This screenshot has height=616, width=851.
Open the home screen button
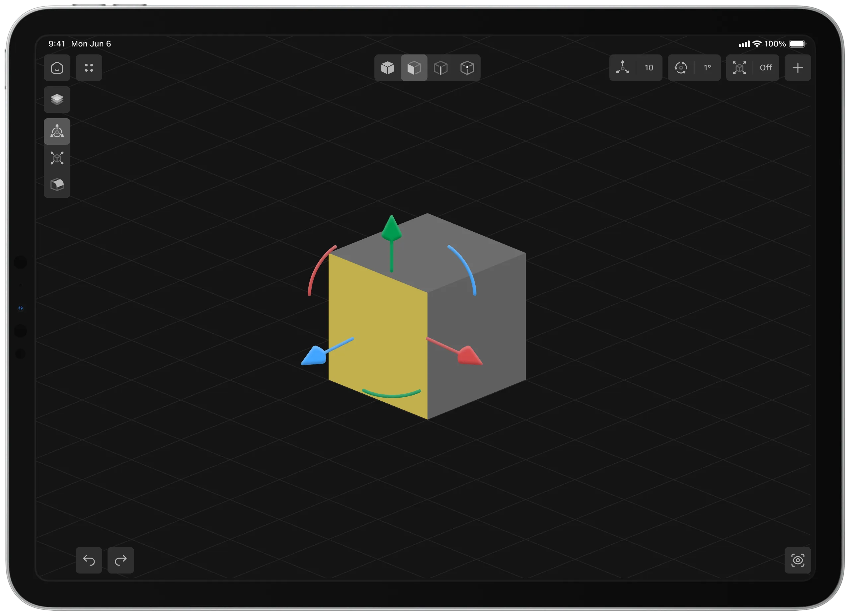coord(57,67)
